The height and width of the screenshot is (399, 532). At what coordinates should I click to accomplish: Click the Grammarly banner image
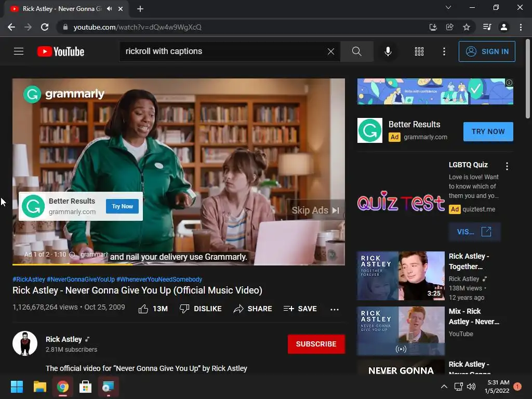(x=435, y=91)
